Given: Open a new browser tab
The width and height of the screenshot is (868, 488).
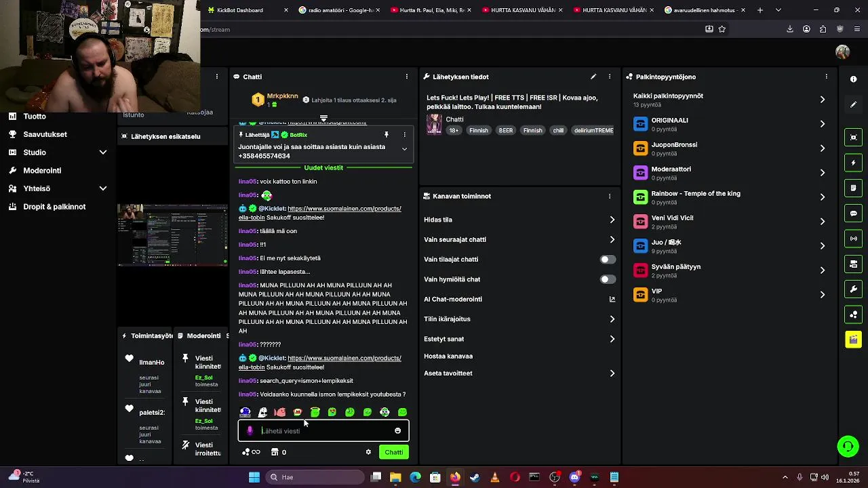Looking at the screenshot, I should click(759, 10).
